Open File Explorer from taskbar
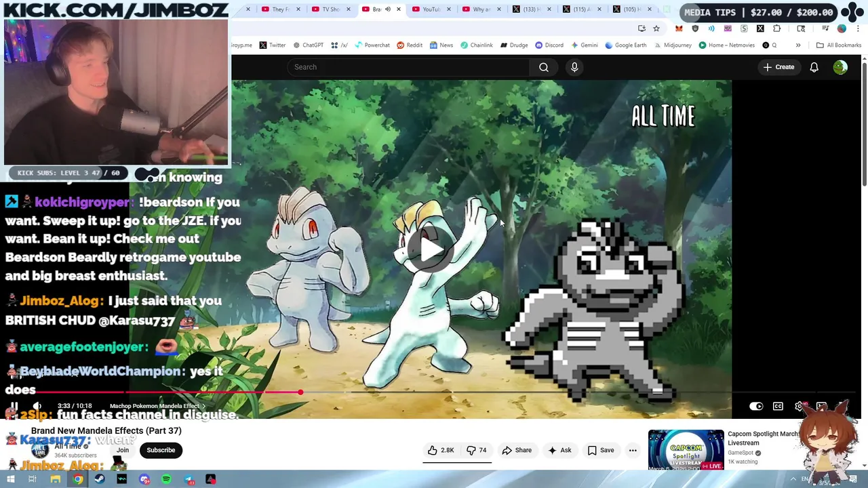 pos(55,479)
